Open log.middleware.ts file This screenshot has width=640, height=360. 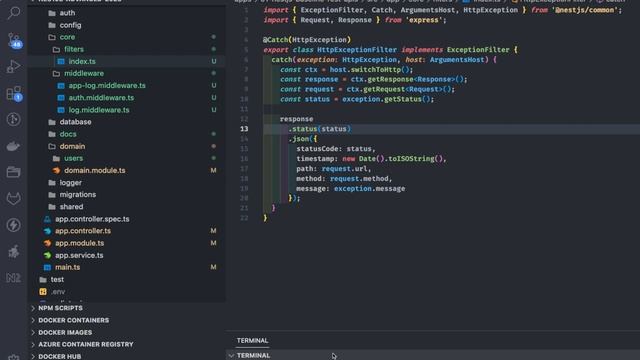pos(99,110)
